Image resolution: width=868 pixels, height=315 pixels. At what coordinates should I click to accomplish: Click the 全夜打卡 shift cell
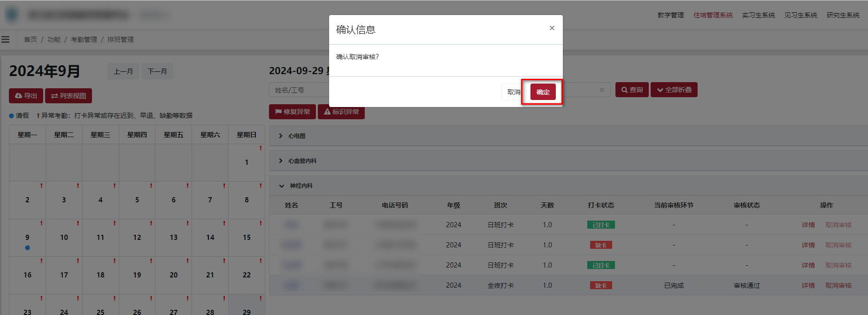(x=500, y=285)
